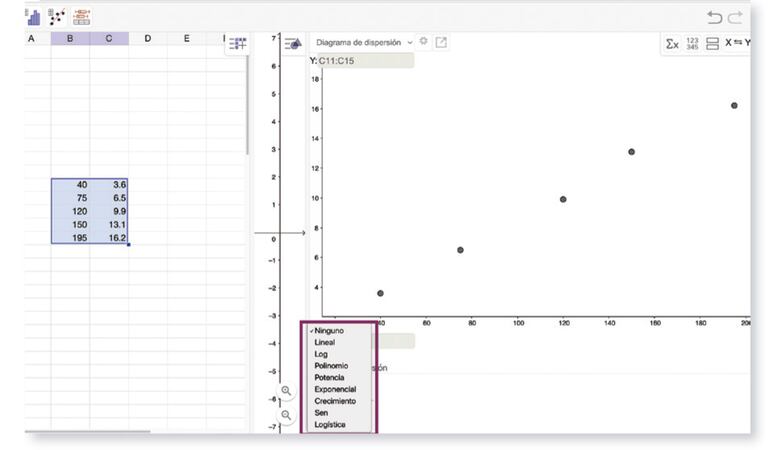
Task: Select column B header
Action: 70,38
